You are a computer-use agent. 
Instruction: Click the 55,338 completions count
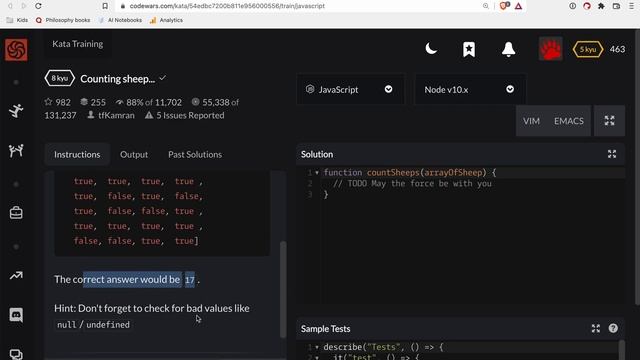click(216, 102)
